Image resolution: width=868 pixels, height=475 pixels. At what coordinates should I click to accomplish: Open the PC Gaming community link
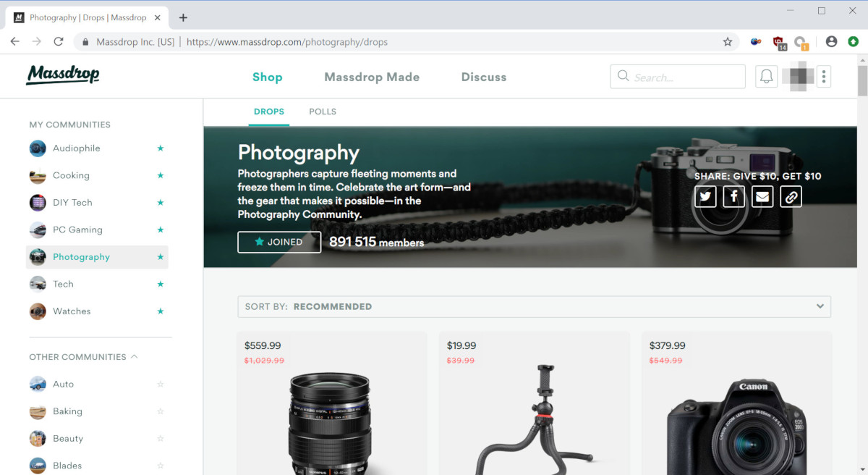[x=77, y=230]
